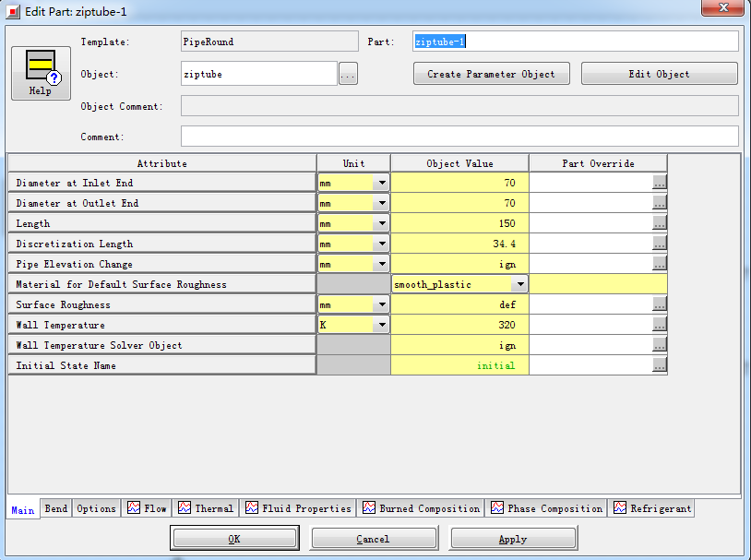Screen dimensions: 751x560
Task: Switch to the Bend tab
Action: [x=56, y=508]
